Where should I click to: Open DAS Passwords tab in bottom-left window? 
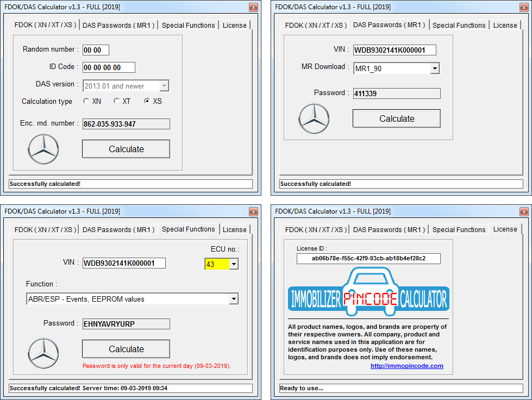(118, 230)
